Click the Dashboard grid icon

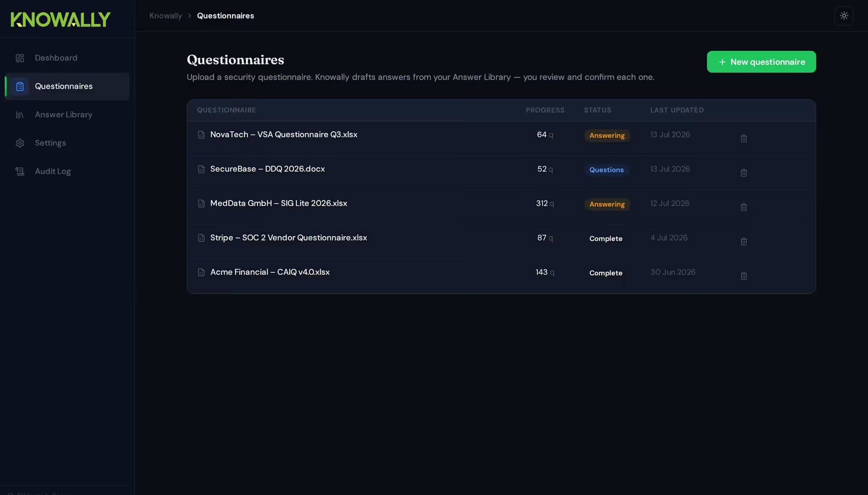click(x=20, y=58)
